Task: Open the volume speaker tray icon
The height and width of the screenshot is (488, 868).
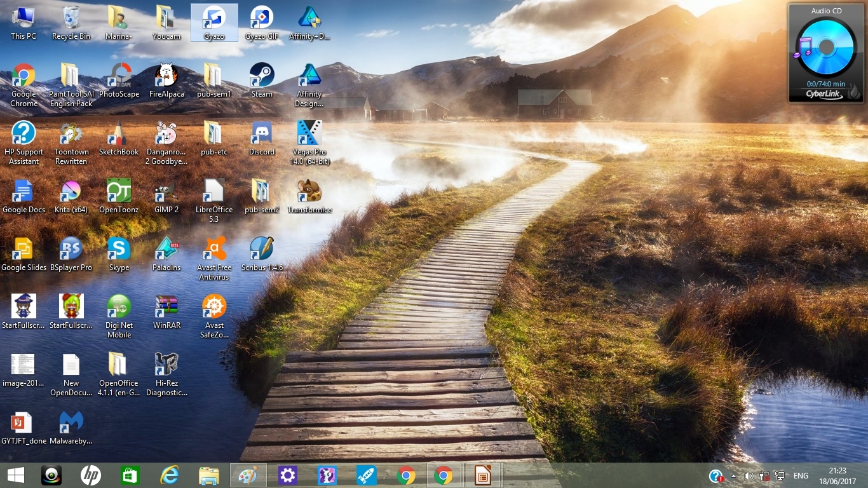Action: 749,476
